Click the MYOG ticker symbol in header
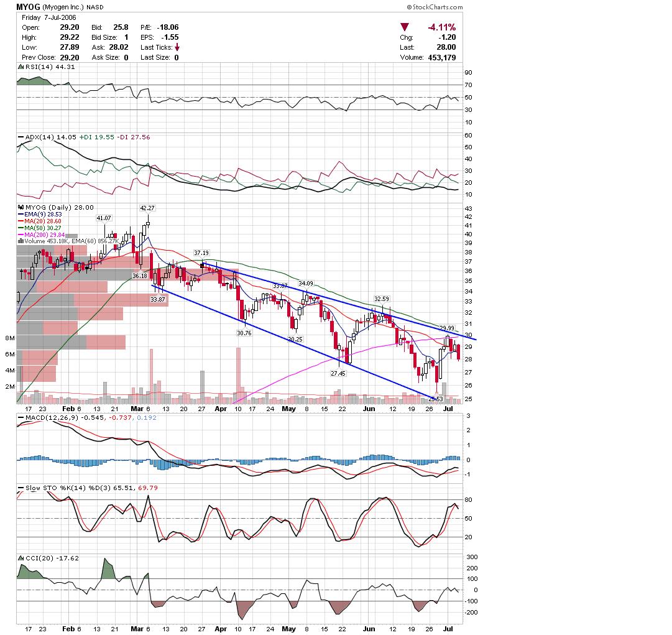The image size is (672, 635). [29, 7]
